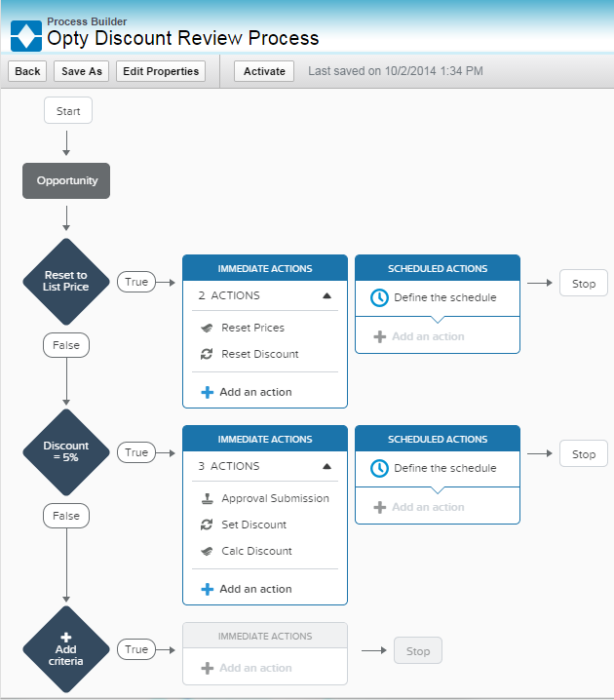614x700 pixels.
Task: Click the Stop node for Reset to List Price
Action: [x=584, y=283]
